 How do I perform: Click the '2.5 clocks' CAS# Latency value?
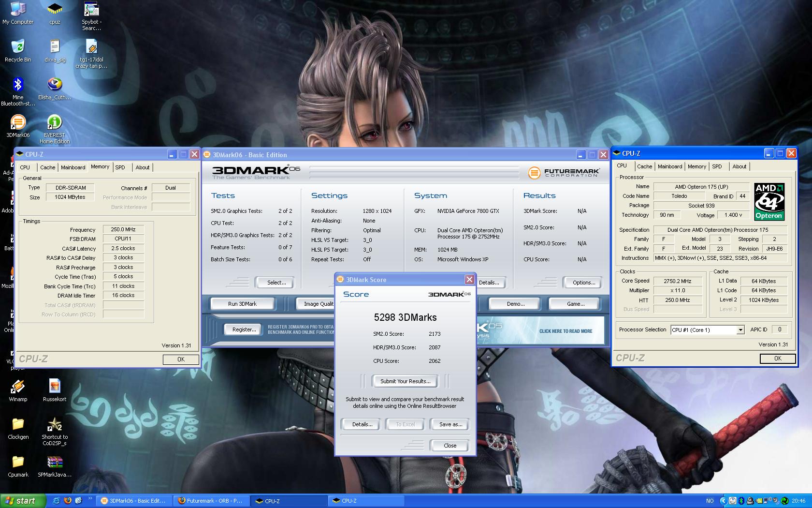pyautogui.click(x=123, y=248)
